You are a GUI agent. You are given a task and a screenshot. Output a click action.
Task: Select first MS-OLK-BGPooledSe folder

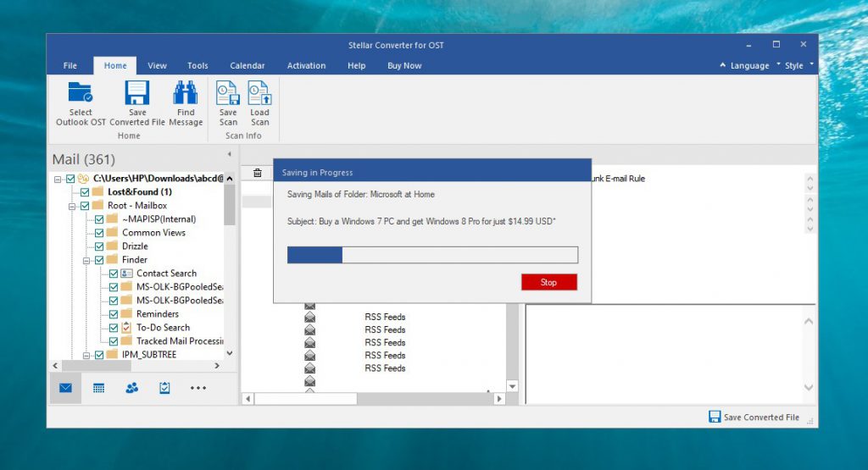pos(180,286)
